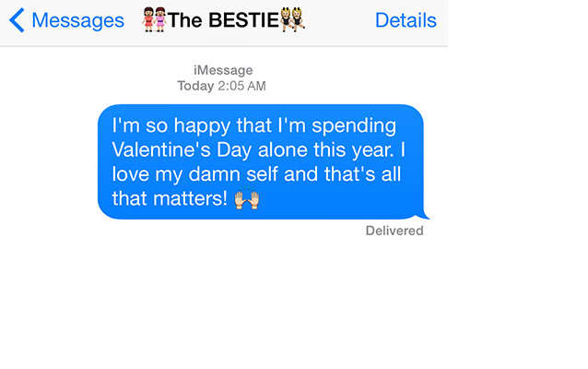Tap the two girls emoji before title
This screenshot has height=369, width=588.
pyautogui.click(x=154, y=19)
